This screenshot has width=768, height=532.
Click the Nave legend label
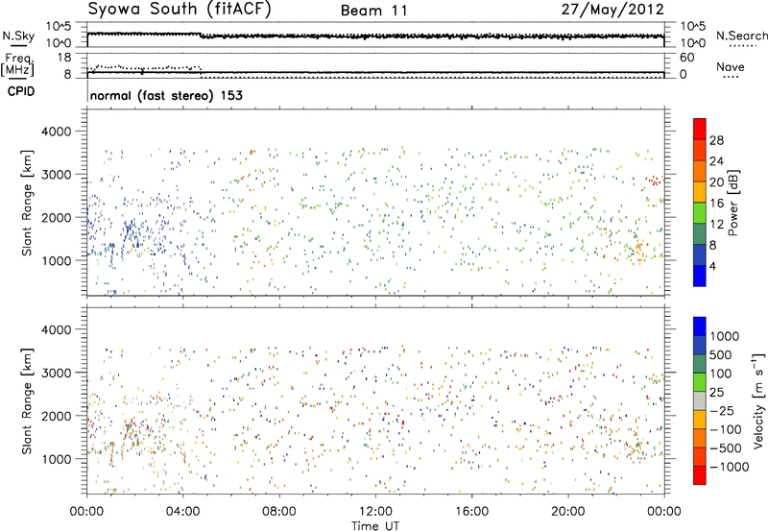point(731,67)
